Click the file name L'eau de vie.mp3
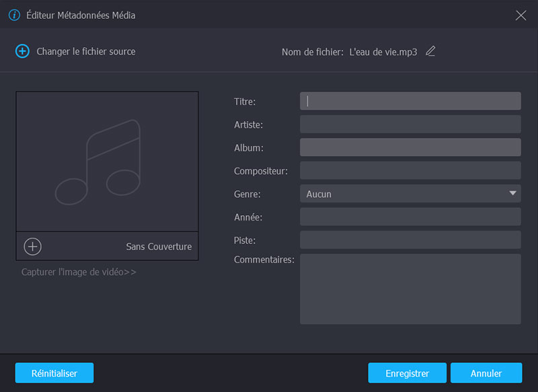Viewport: 538px width, 392px height. (x=383, y=52)
